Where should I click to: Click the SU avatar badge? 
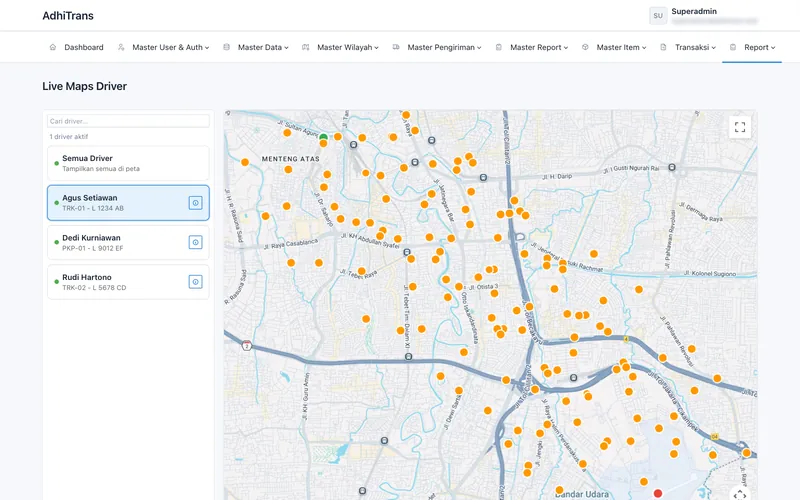coord(658,16)
